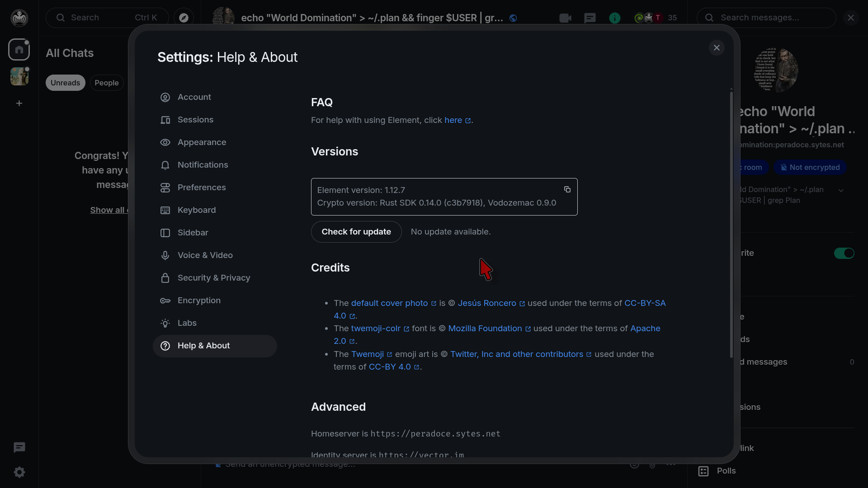This screenshot has width=868, height=488.
Task: Copy version info with the copy icon
Action: (567, 189)
